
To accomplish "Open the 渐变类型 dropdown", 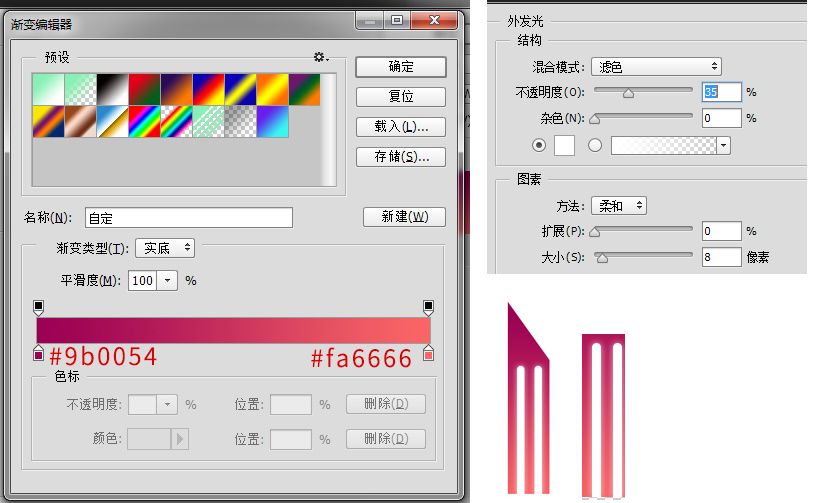I will [165, 248].
